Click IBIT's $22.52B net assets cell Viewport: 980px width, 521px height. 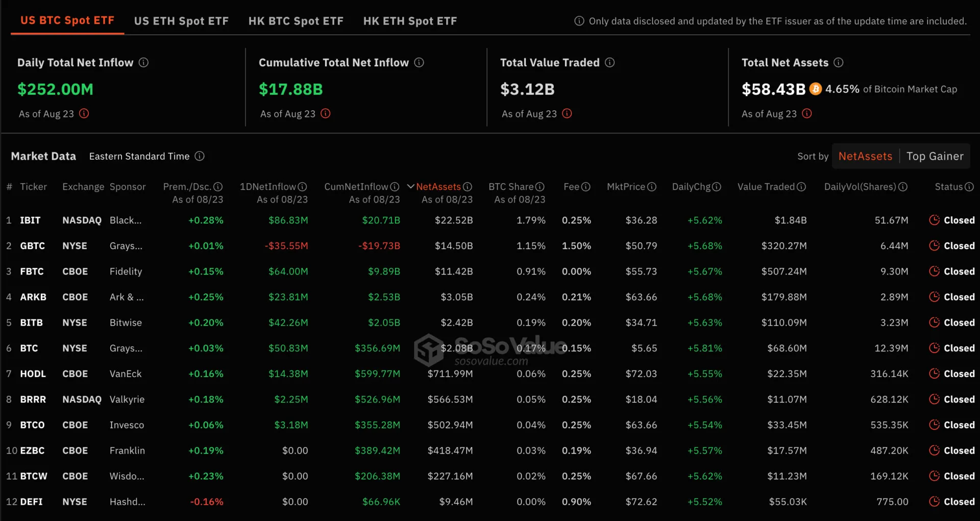tap(454, 220)
